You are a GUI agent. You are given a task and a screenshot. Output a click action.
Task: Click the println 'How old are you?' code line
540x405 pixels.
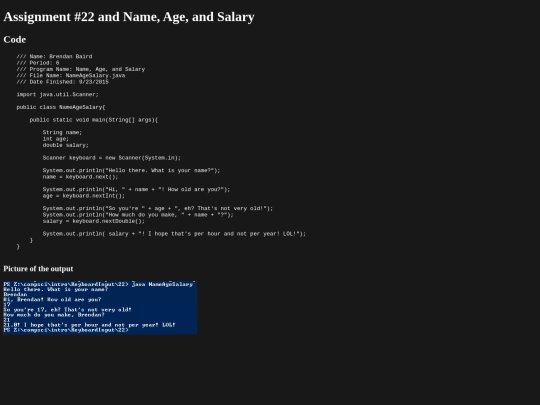coord(136,189)
